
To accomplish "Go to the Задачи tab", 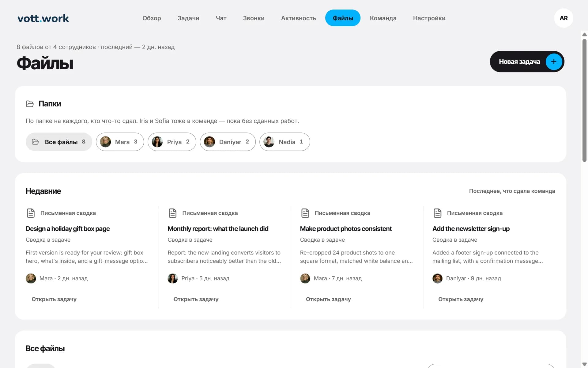I will (188, 18).
